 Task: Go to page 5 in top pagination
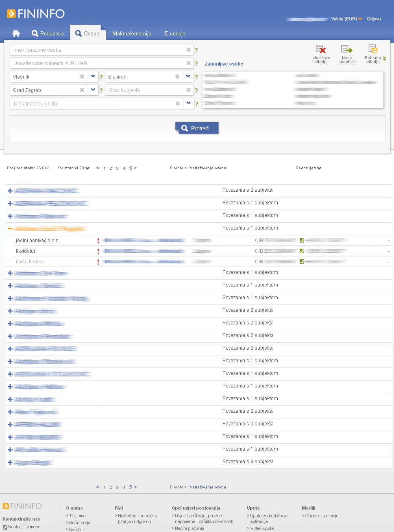(131, 168)
